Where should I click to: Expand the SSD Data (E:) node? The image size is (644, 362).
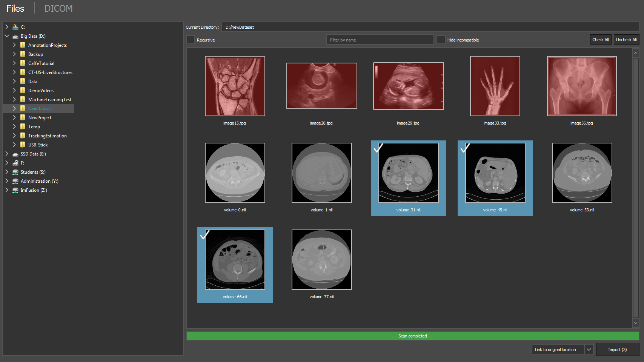[x=7, y=154]
